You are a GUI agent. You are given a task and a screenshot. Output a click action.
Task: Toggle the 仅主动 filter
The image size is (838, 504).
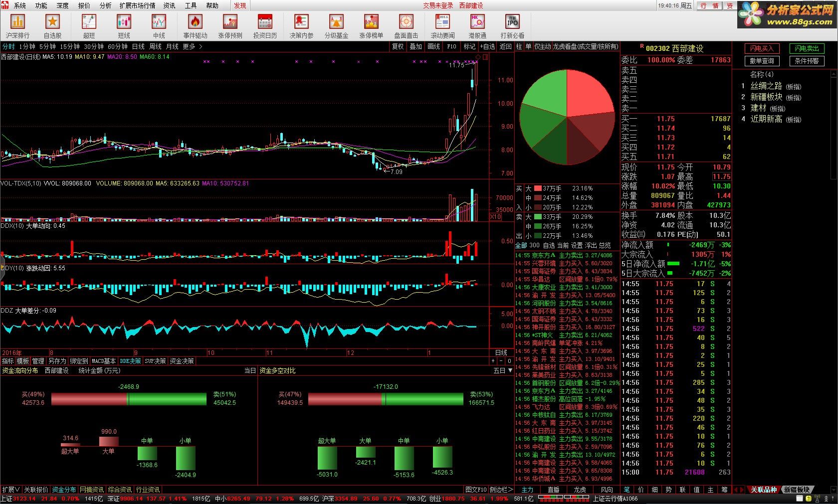pyautogui.click(x=543, y=46)
